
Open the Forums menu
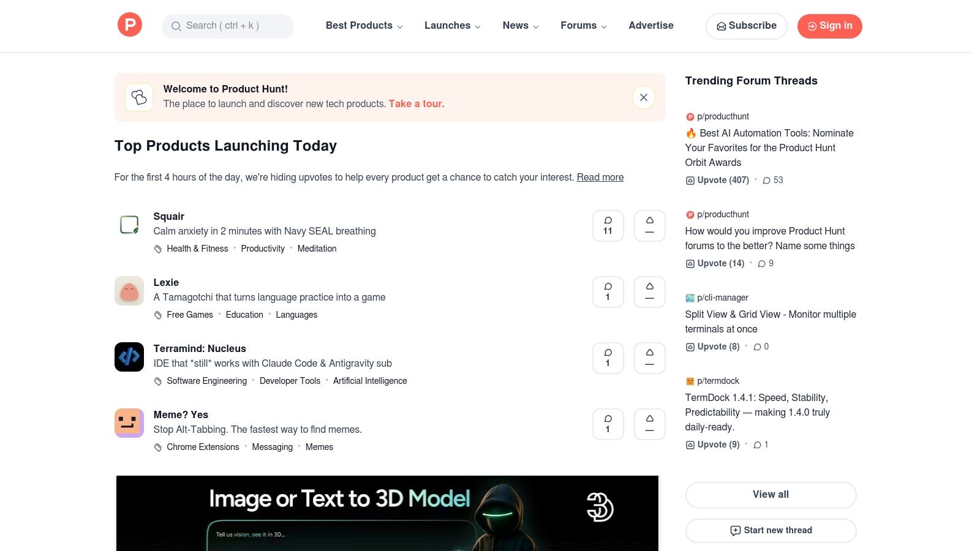point(583,26)
